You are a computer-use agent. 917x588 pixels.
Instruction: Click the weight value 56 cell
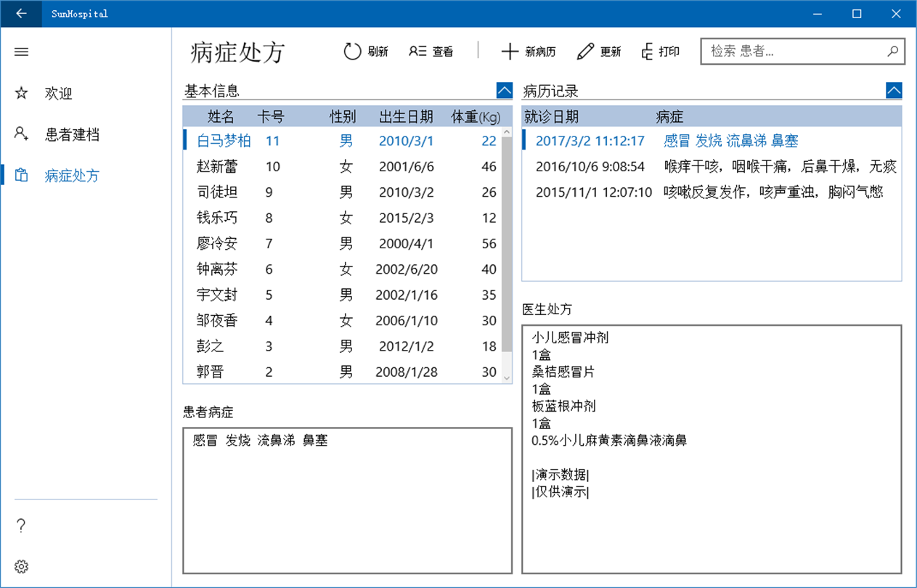489,244
